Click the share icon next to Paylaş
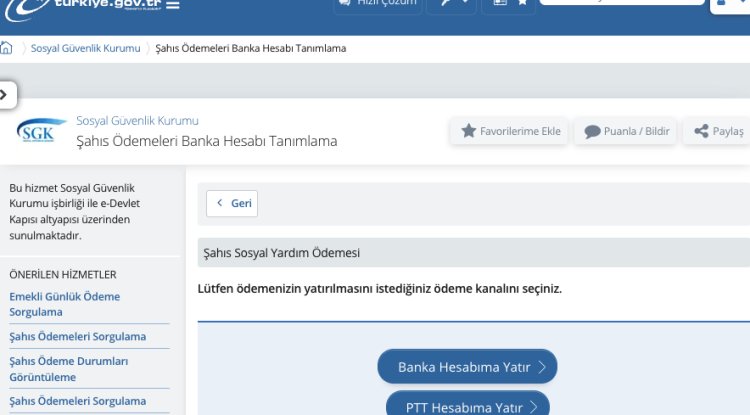750x415 pixels. (701, 131)
